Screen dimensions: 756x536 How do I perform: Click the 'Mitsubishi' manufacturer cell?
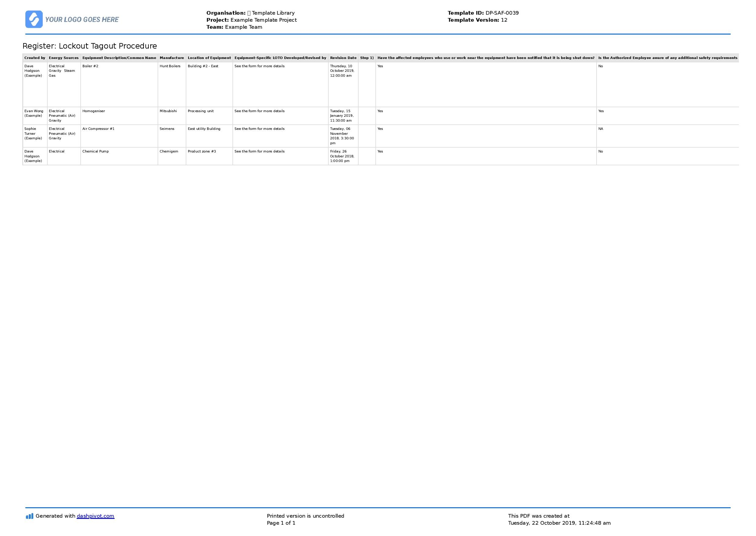click(x=168, y=111)
